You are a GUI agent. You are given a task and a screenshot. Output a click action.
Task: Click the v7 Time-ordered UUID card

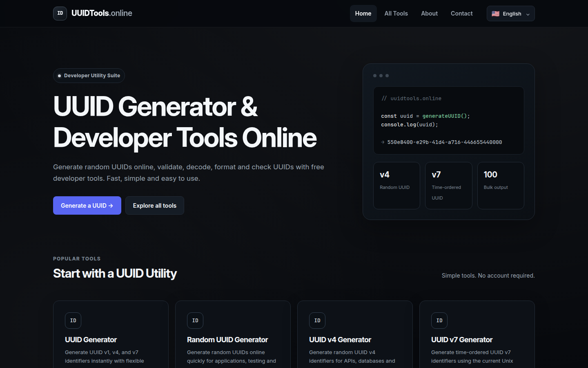point(448,186)
